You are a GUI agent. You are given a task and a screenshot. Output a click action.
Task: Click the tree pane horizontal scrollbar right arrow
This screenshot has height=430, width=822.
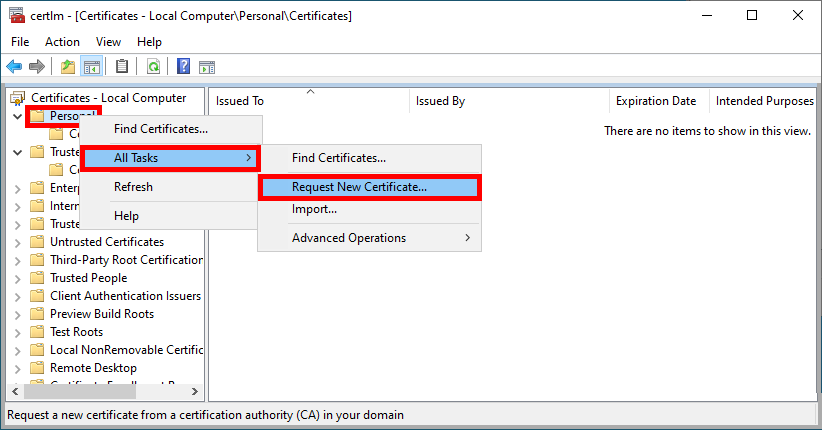195,393
